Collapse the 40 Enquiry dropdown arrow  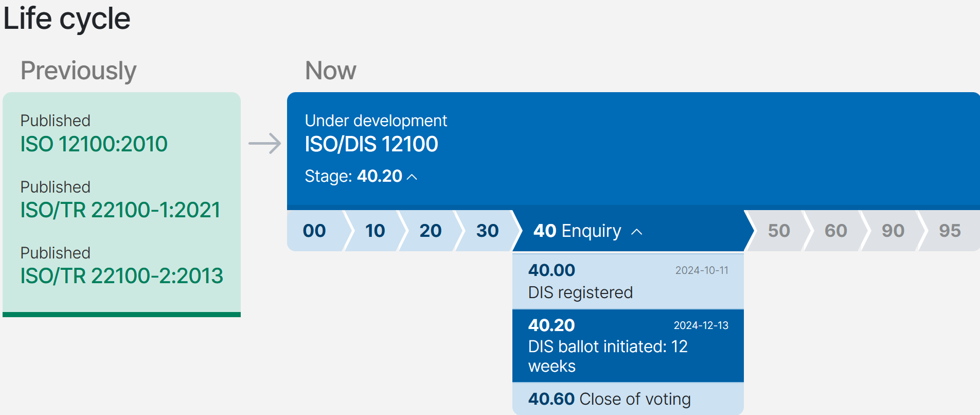pyautogui.click(x=637, y=232)
